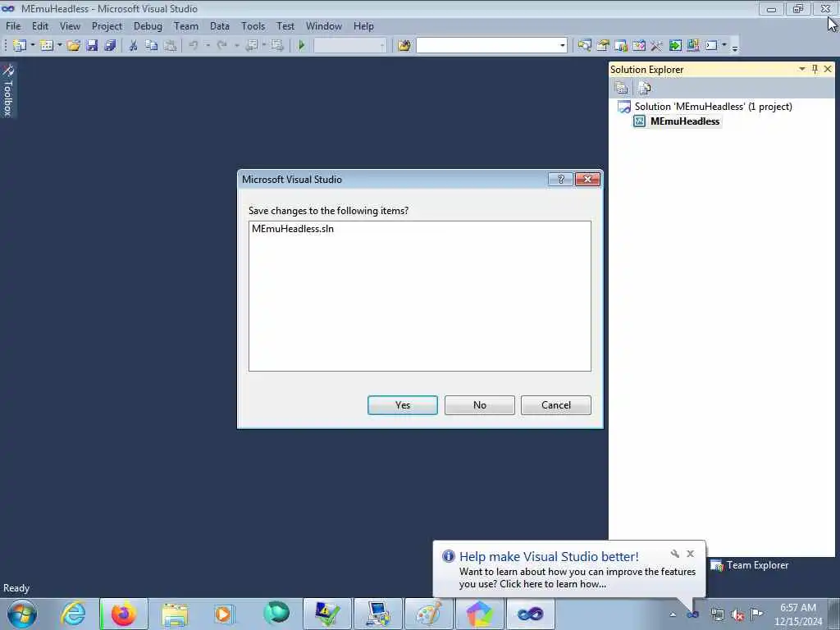Open the Solution Configurations combo box
This screenshot has height=630, width=840.
coord(349,46)
